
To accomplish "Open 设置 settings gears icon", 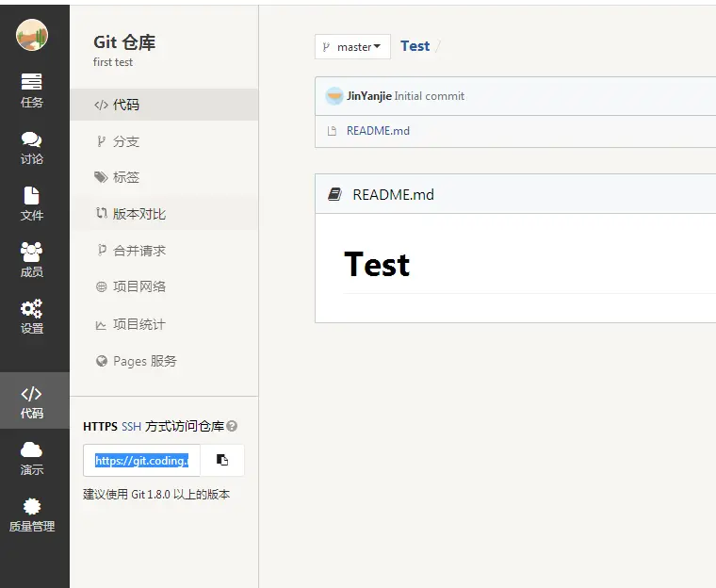I will [31, 317].
